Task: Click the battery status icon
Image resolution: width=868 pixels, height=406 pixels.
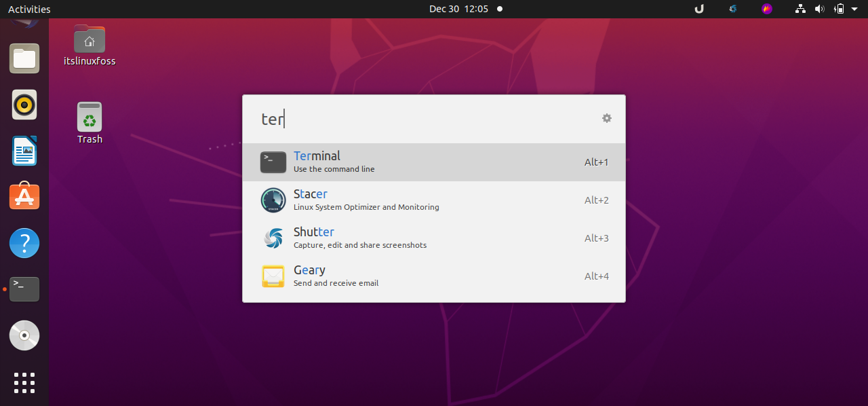Action: (x=839, y=9)
